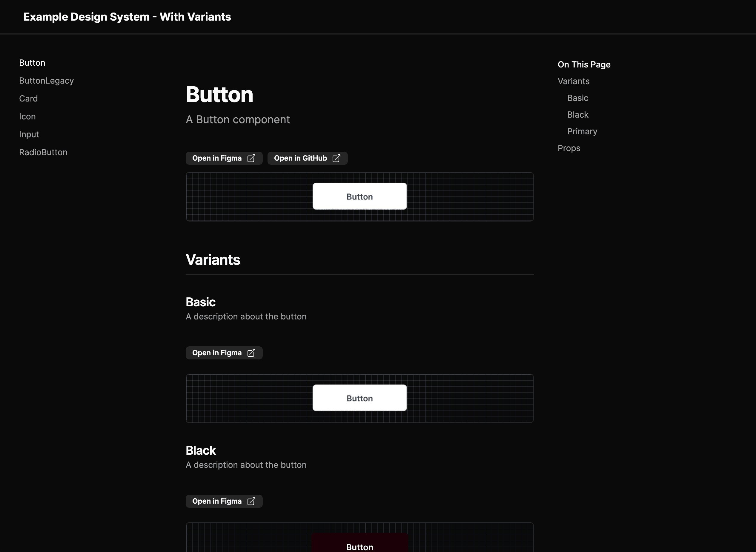Click the external-link icon in Basic variant's Figma button
Screen dimensions: 756x552
pyautogui.click(x=251, y=353)
